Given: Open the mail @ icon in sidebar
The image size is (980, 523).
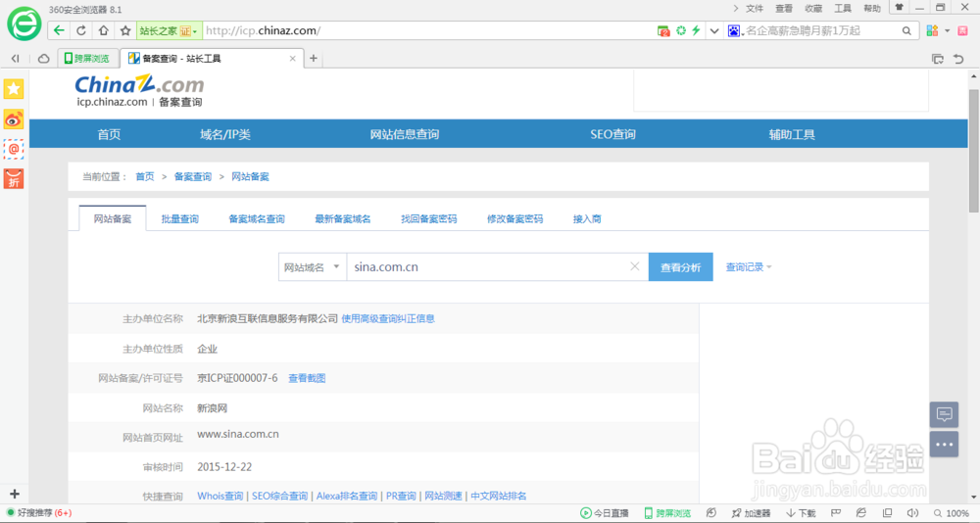Looking at the screenshot, I should click(x=14, y=149).
